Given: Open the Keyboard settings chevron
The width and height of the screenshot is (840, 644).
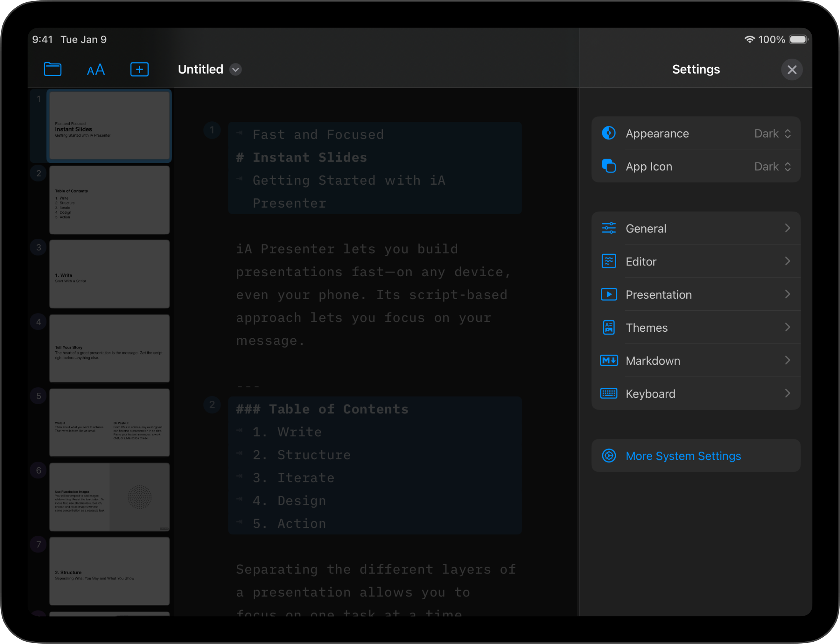Looking at the screenshot, I should [787, 394].
